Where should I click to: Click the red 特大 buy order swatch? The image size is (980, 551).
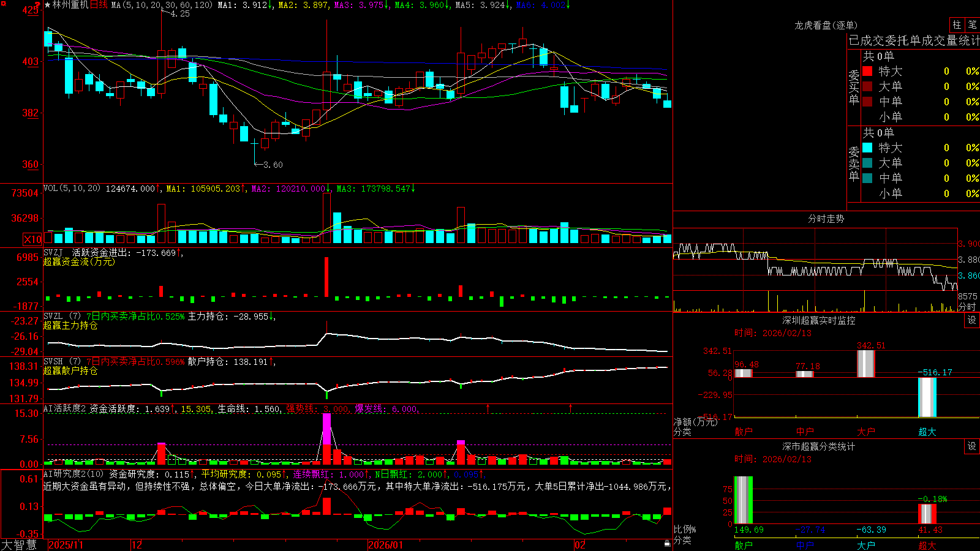click(867, 71)
